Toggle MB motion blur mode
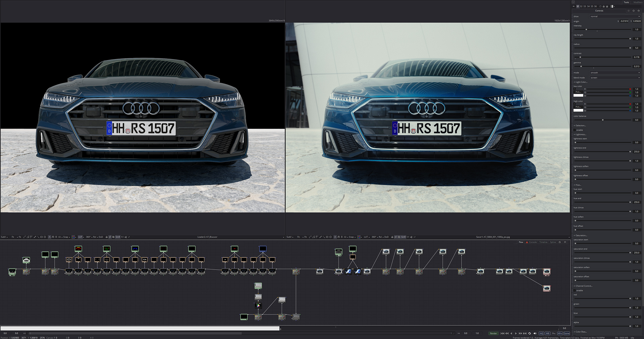This screenshot has width=644, height=339. pyautogui.click(x=548, y=333)
